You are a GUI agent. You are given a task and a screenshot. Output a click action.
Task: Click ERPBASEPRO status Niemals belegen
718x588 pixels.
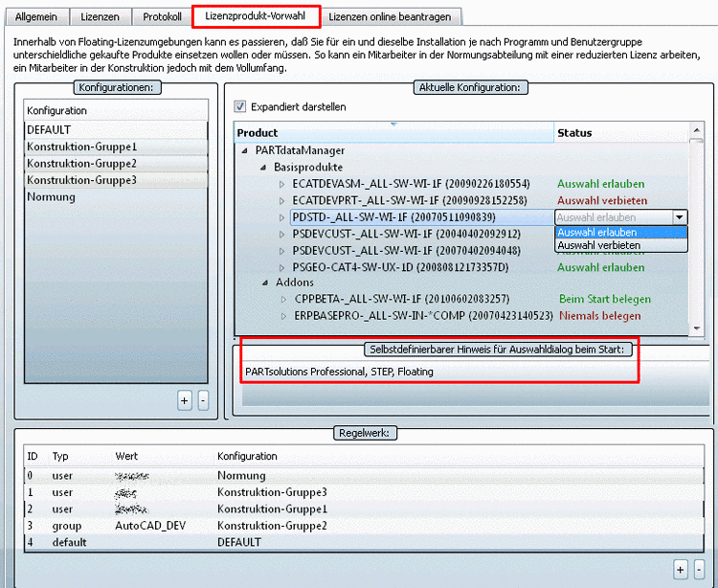click(600, 316)
